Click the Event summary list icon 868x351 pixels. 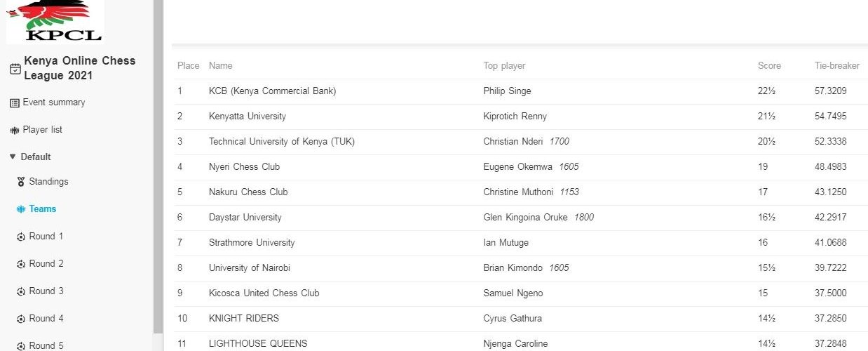(x=15, y=103)
